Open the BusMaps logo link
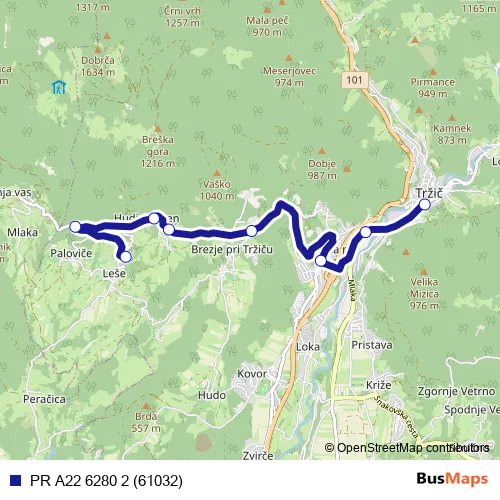 pos(452,479)
